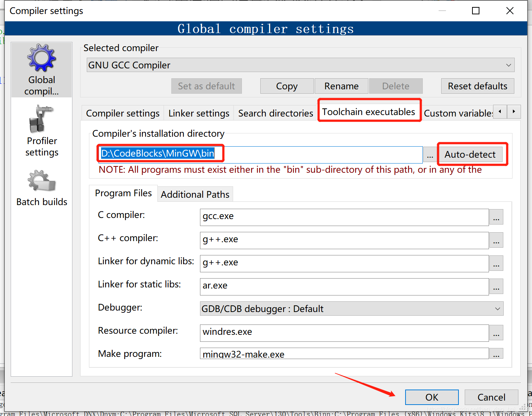Image resolution: width=532 pixels, height=416 pixels.
Task: Switch to Search directories tab
Action: tap(276, 113)
